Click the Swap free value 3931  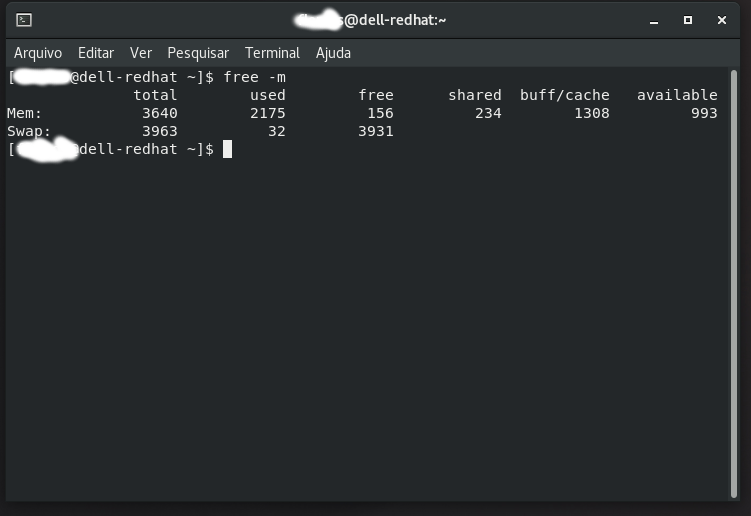click(376, 131)
